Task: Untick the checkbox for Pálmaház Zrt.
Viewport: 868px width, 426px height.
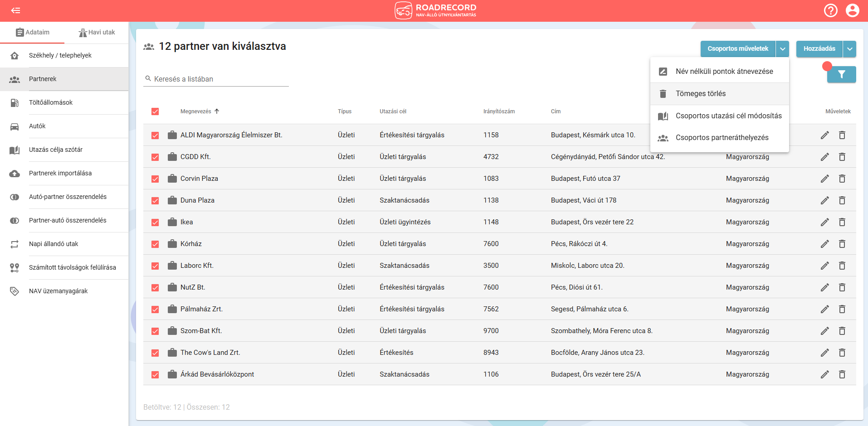Action: [x=155, y=309]
